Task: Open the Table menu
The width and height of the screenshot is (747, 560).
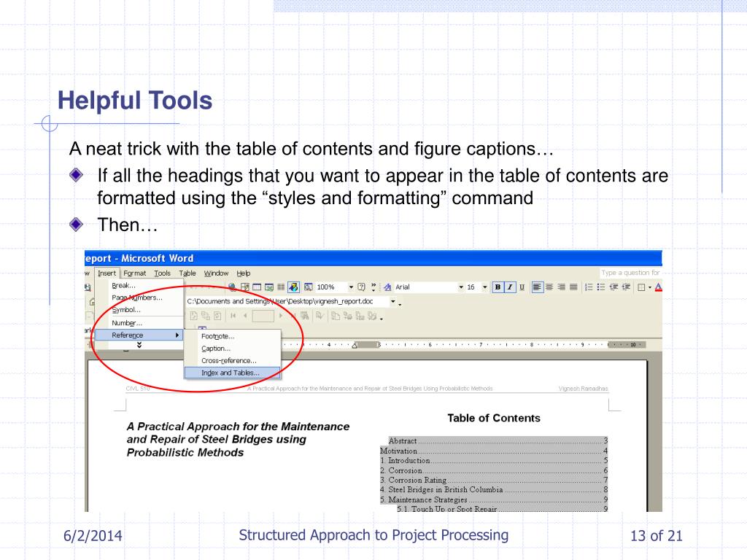Action: (187, 273)
